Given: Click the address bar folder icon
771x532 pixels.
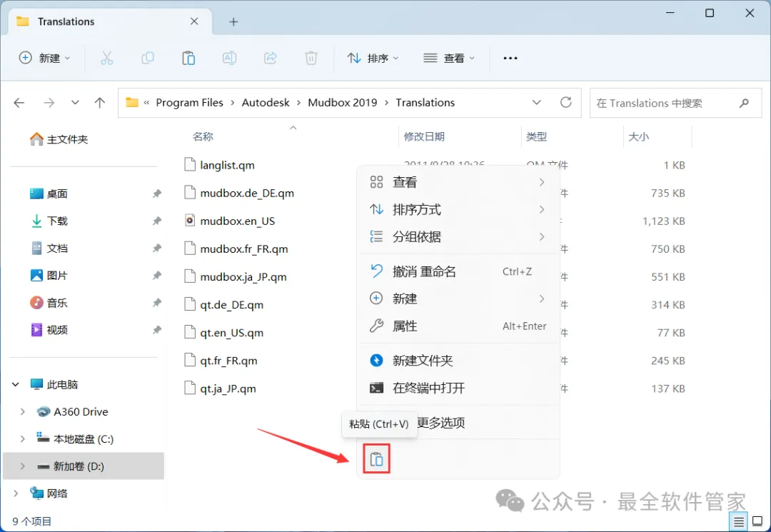Looking at the screenshot, I should (x=132, y=102).
